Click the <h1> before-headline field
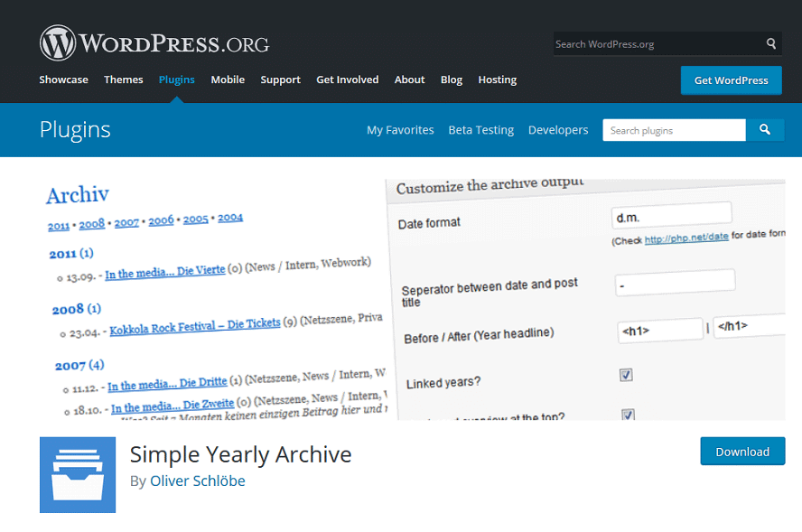This screenshot has height=532, width=802. click(x=660, y=330)
